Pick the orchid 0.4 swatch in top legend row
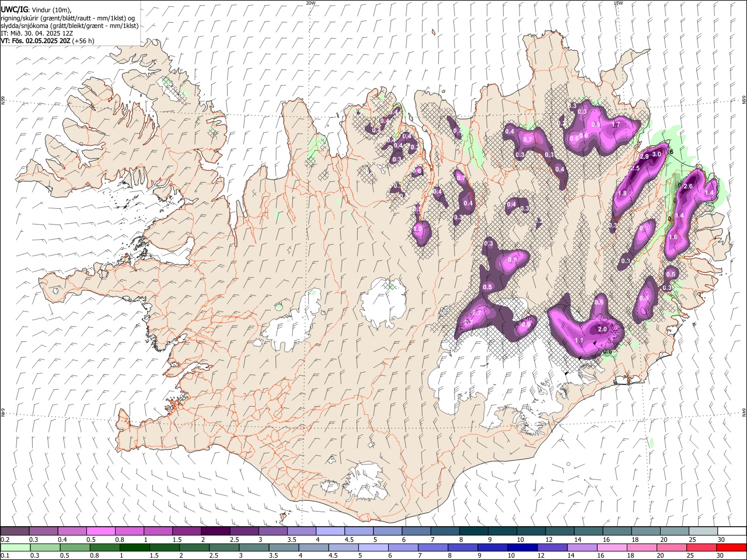Screen dimensions: 747x560 tap(72, 531)
